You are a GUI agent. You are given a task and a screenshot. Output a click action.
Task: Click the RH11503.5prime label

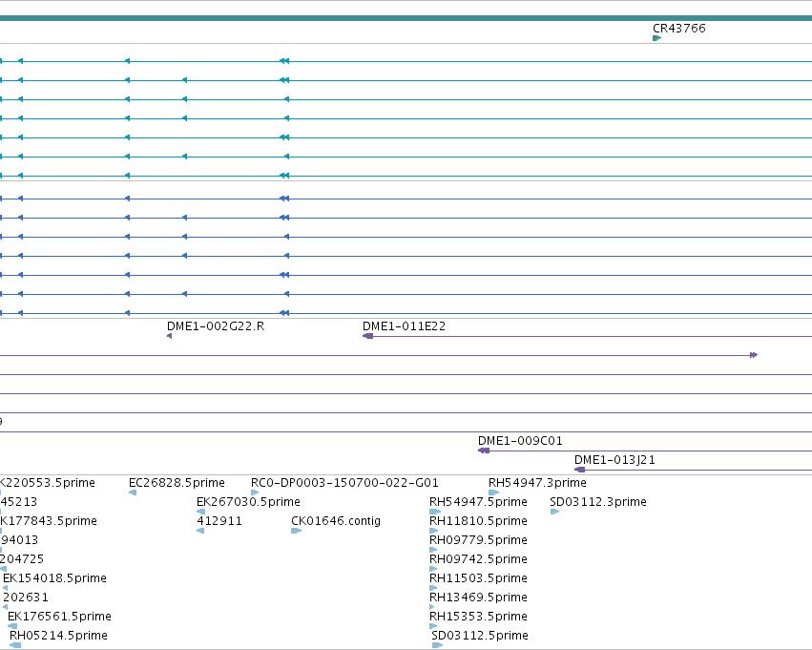click(478, 578)
